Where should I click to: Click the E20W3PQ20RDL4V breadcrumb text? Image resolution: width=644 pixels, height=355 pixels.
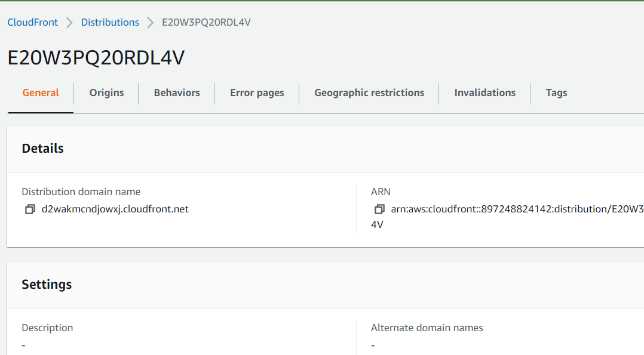tap(206, 22)
